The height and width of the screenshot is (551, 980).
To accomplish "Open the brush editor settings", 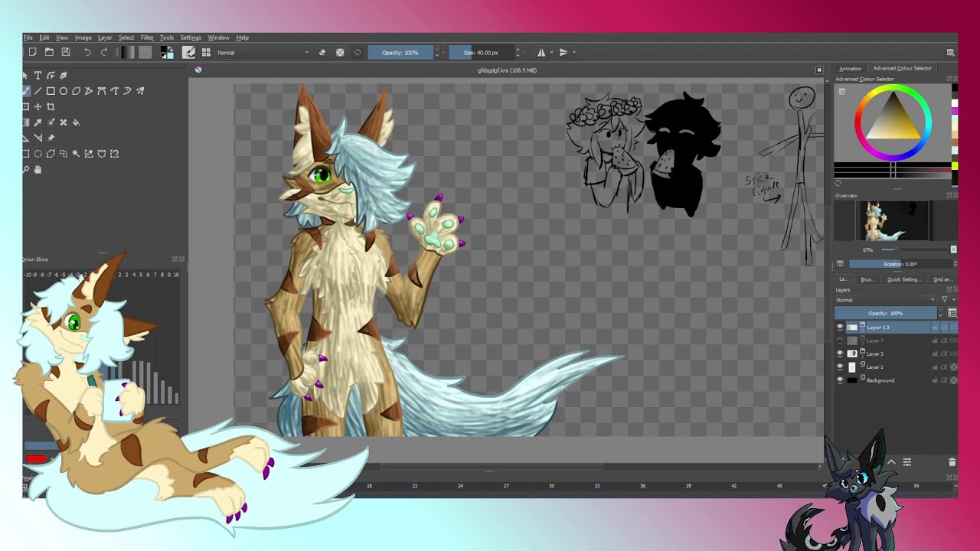I will coord(188,52).
